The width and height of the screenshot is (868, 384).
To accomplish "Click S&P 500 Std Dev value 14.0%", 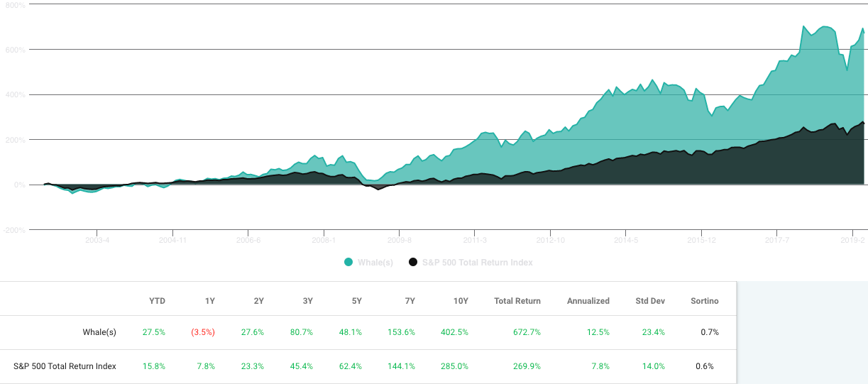I will coord(653,366).
